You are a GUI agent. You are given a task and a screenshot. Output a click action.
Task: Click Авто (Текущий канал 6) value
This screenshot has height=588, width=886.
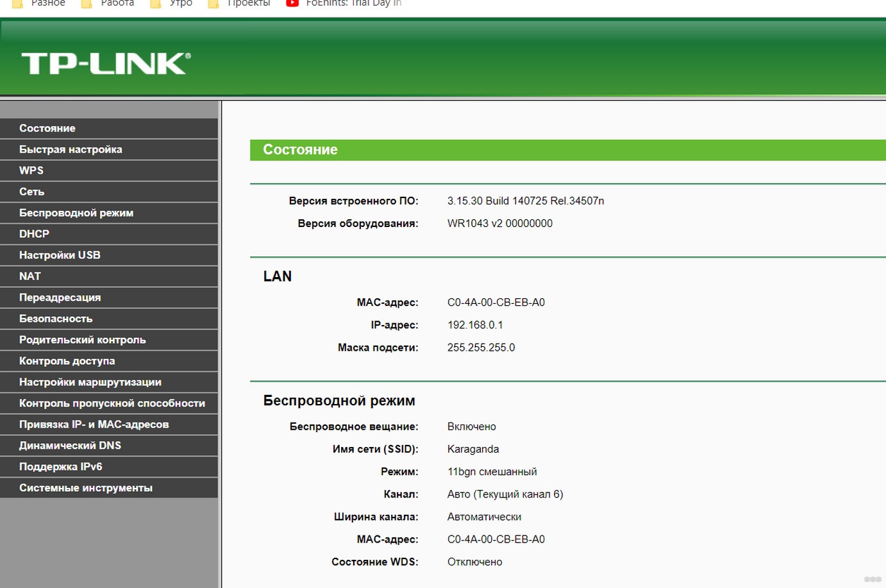pos(505,494)
